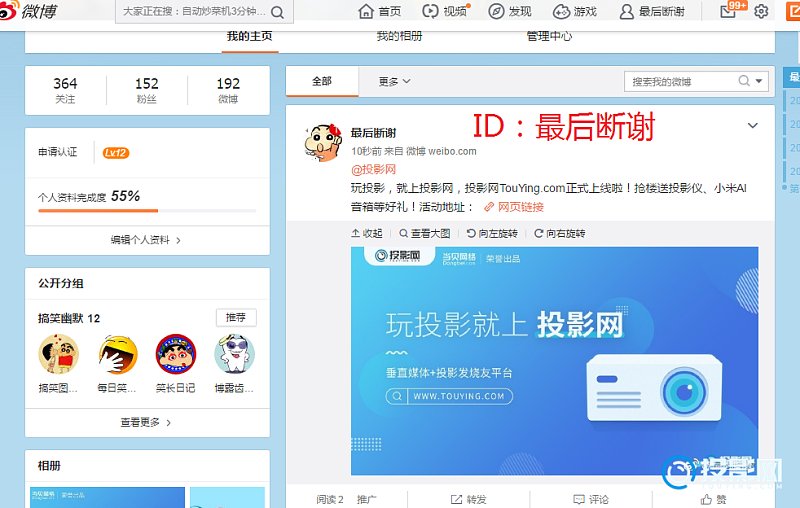The width and height of the screenshot is (800, 508).
Task: Expand 编辑个人资料 arrow
Action: pos(178,240)
